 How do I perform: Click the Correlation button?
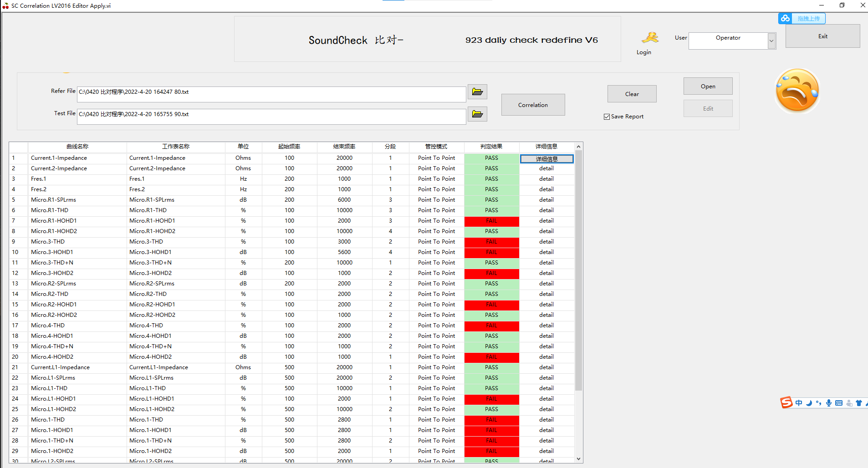[533, 105]
